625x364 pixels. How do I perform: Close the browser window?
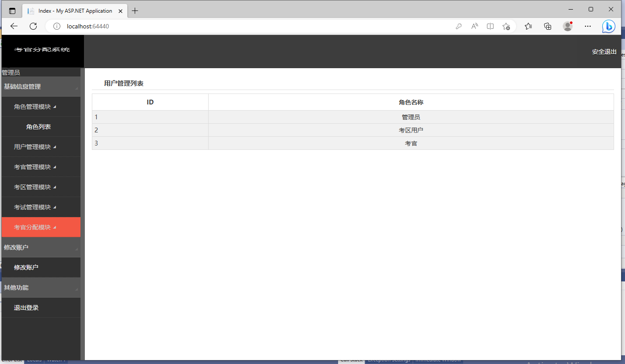click(611, 9)
